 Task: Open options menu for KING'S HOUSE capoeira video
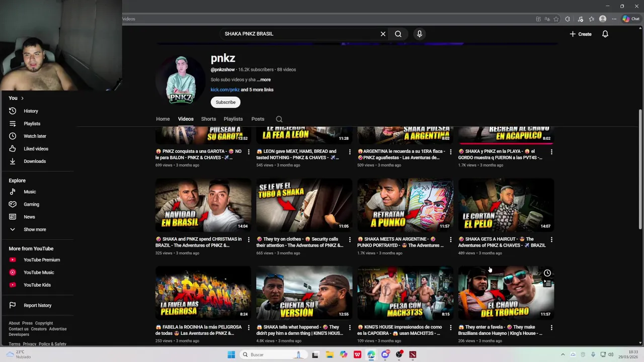450,327
